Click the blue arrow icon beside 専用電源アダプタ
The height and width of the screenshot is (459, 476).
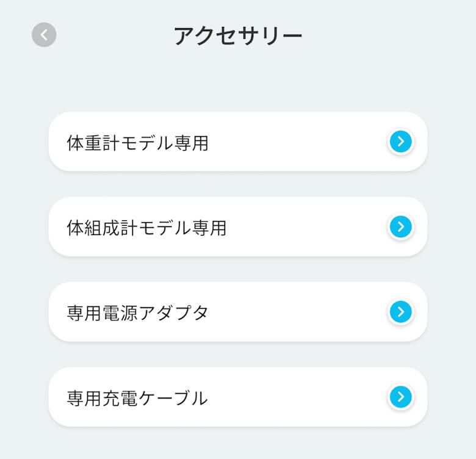(x=400, y=312)
